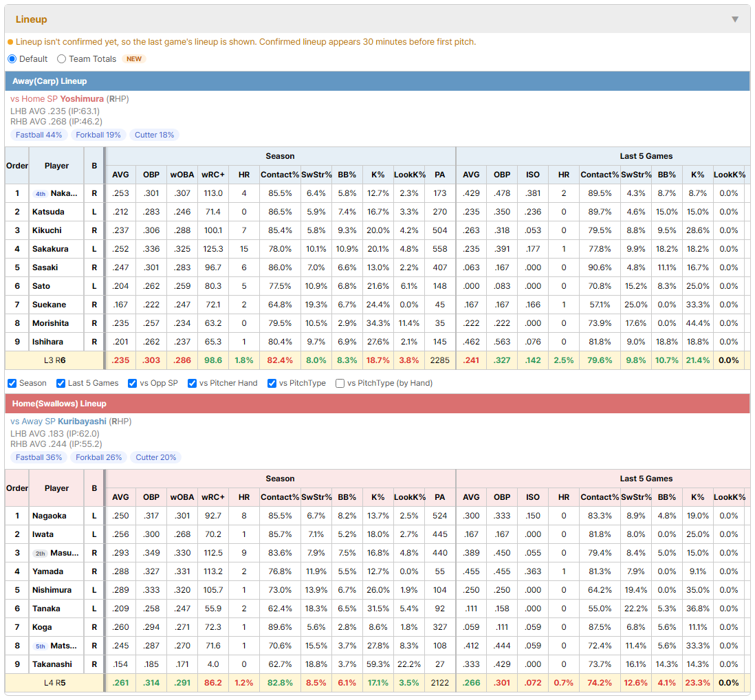Open home starting pitcher Yoshimura's link
This screenshot has height=700, width=755.
(82, 99)
